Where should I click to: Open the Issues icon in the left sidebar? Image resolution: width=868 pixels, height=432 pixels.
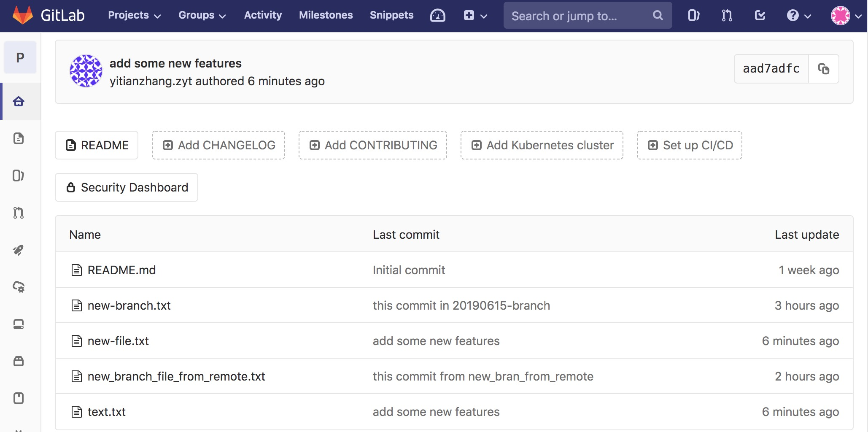[19, 176]
